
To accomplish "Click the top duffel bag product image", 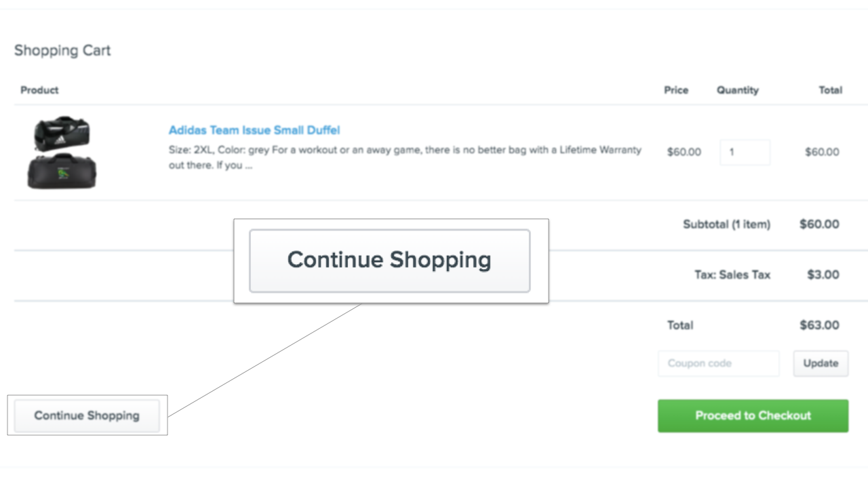I will [x=62, y=134].
